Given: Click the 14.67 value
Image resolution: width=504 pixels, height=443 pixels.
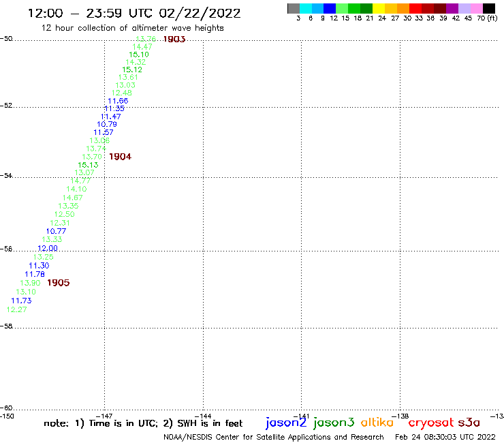Looking at the screenshot, I should (73, 198).
